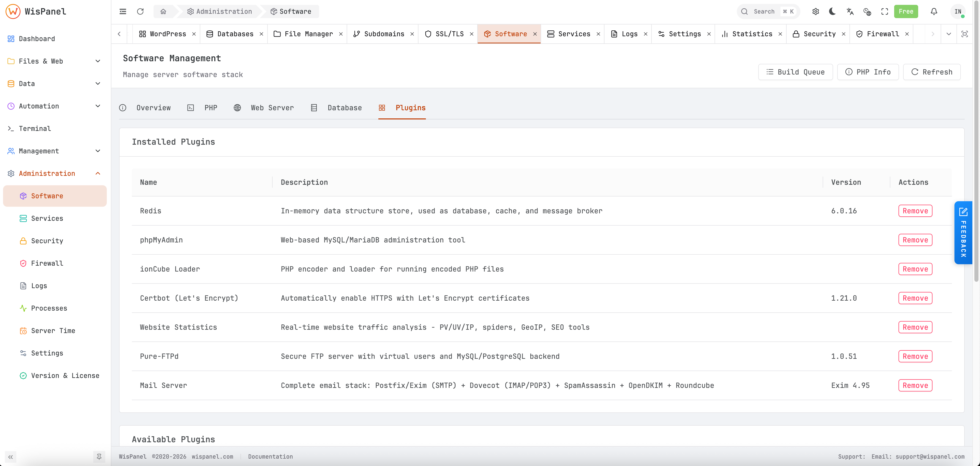Open Version & License in the sidebar

(65, 375)
